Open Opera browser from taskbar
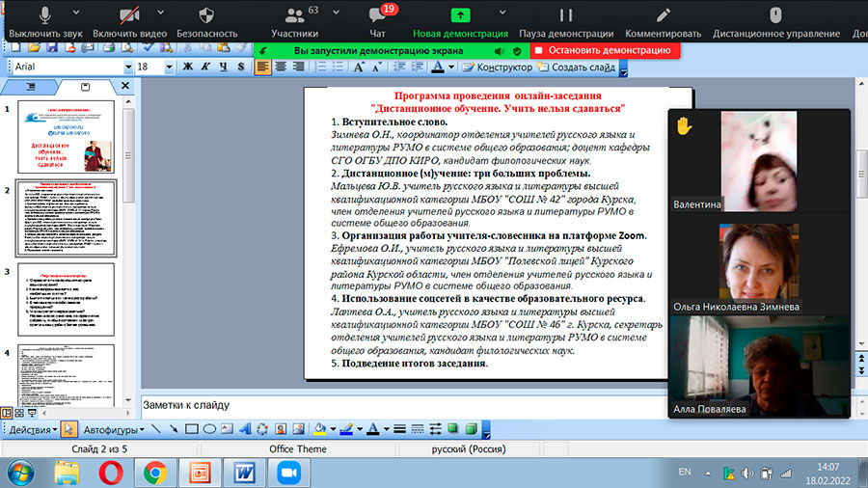The width and height of the screenshot is (868, 488). pos(111,474)
